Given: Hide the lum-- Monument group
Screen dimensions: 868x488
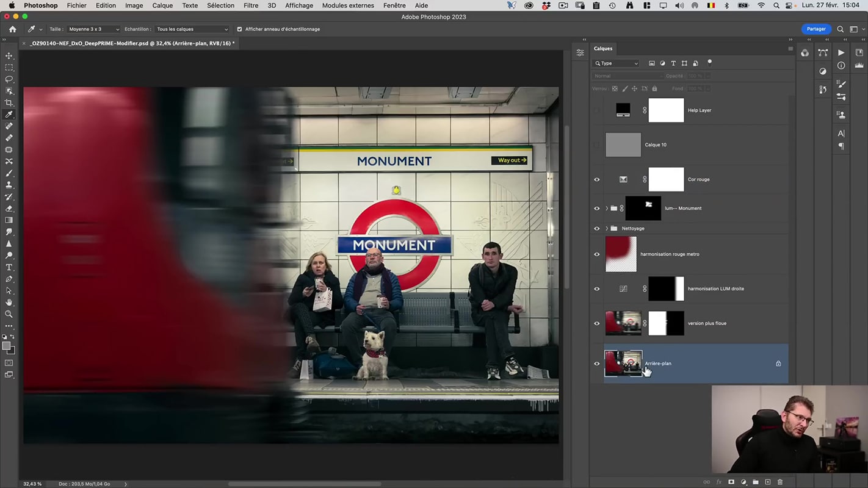Looking at the screenshot, I should (597, 209).
